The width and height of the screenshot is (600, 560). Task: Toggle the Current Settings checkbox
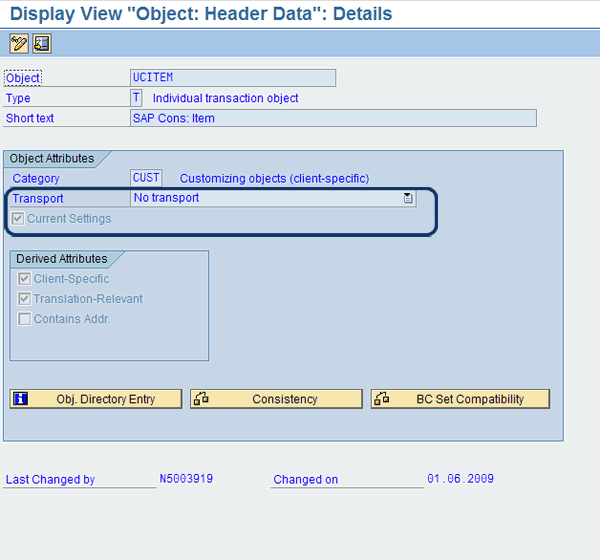point(18,219)
